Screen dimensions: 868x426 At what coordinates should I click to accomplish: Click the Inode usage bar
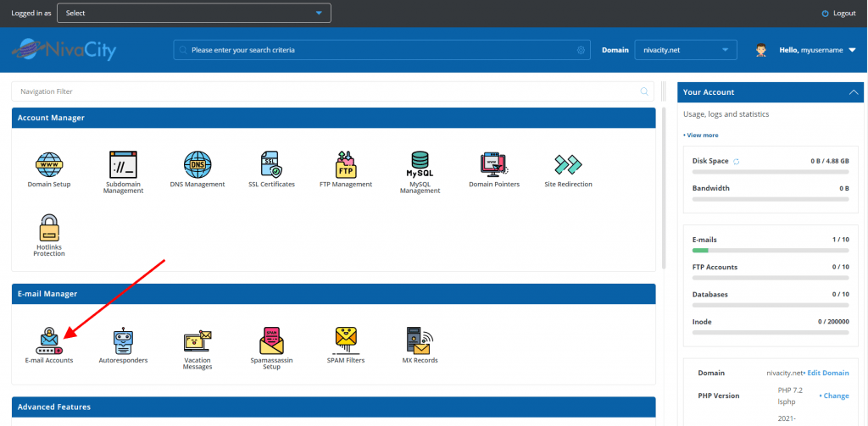[x=771, y=333]
